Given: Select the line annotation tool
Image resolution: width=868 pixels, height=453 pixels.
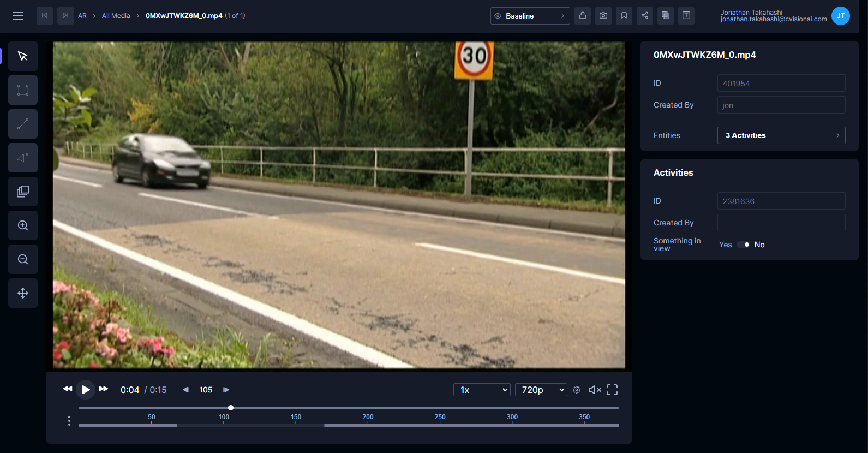Looking at the screenshot, I should point(23,124).
